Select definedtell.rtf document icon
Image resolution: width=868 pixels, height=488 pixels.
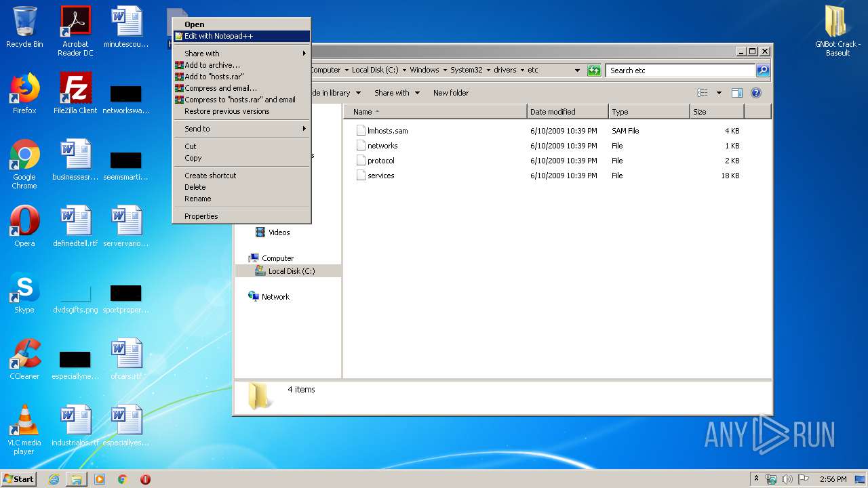tap(75, 226)
